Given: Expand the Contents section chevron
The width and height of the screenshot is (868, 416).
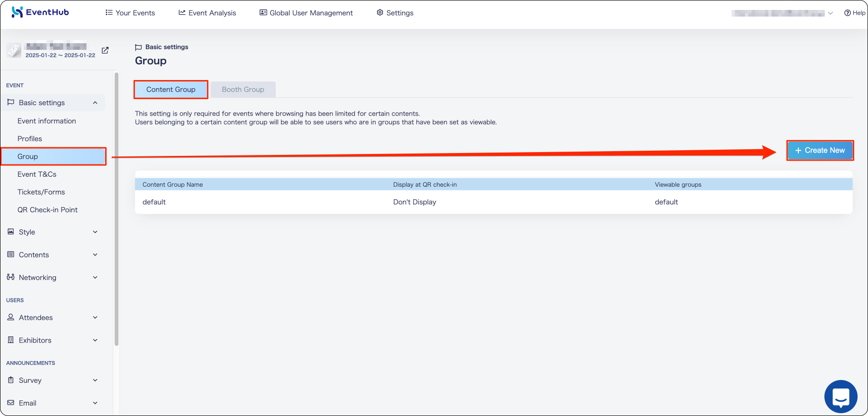Looking at the screenshot, I should 95,255.
